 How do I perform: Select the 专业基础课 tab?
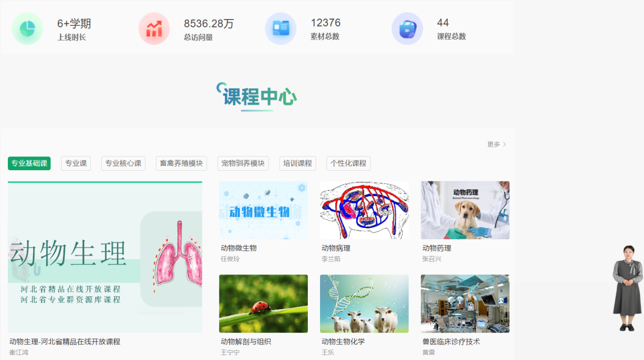pyautogui.click(x=29, y=163)
